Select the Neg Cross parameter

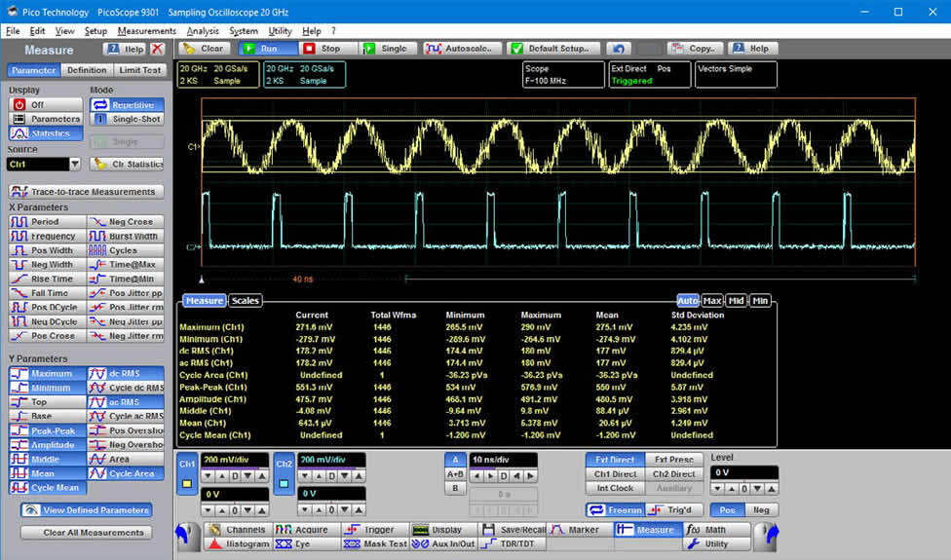pos(126,222)
